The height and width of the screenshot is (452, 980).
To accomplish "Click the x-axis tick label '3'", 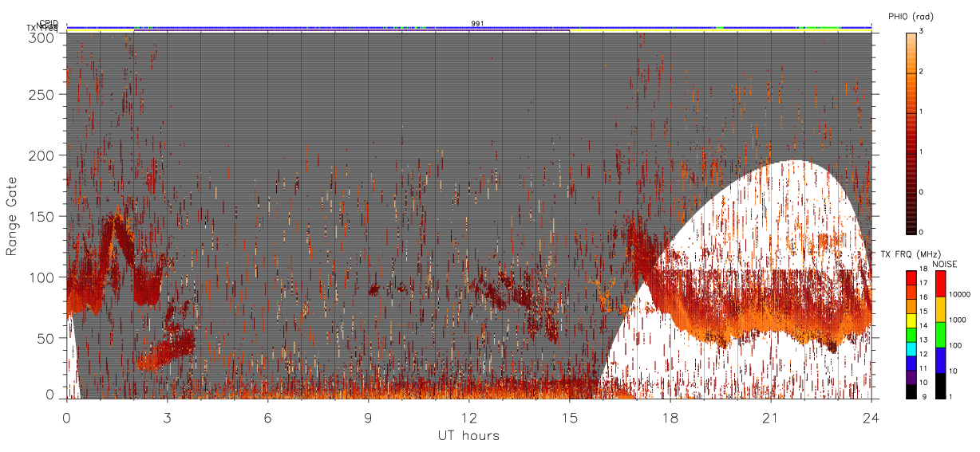I will [x=167, y=417].
